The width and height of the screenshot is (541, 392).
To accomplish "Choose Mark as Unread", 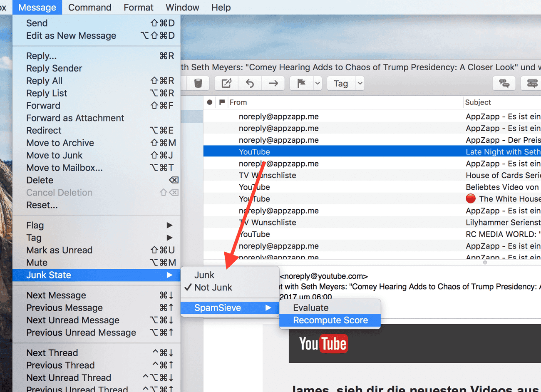I will [x=97, y=250].
